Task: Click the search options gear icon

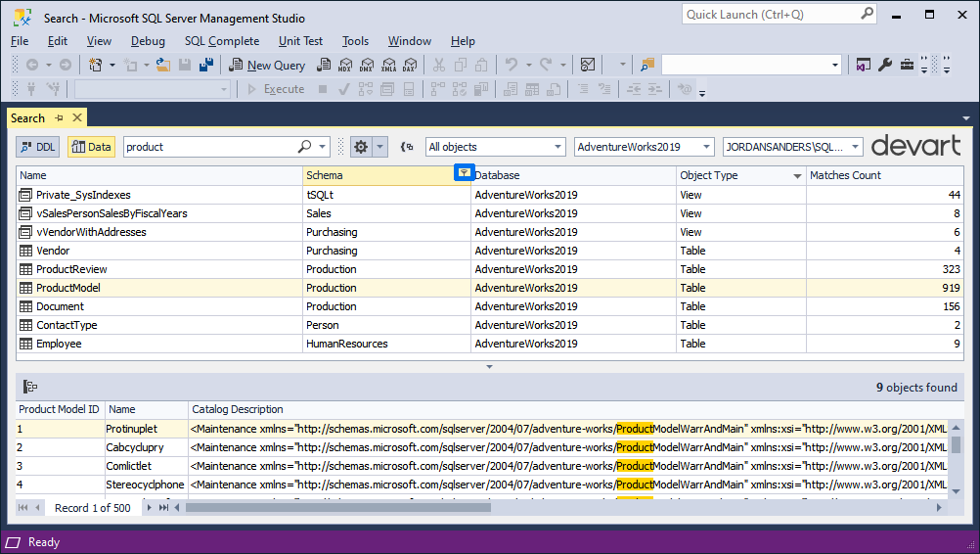Action: tap(361, 147)
